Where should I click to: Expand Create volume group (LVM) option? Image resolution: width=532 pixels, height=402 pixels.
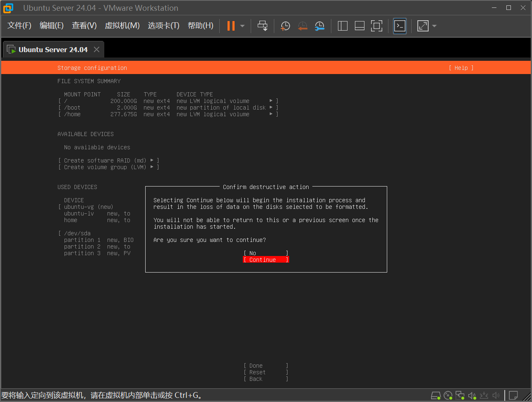109,167
